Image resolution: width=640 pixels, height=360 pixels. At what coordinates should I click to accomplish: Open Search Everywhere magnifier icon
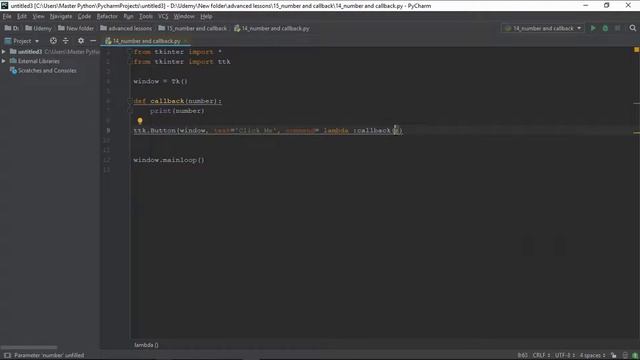pyautogui.click(x=633, y=28)
